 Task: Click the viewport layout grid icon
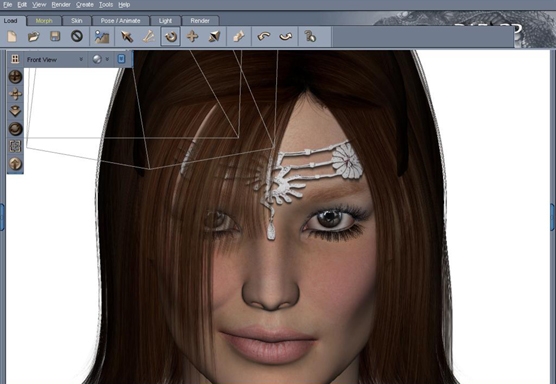click(x=15, y=59)
